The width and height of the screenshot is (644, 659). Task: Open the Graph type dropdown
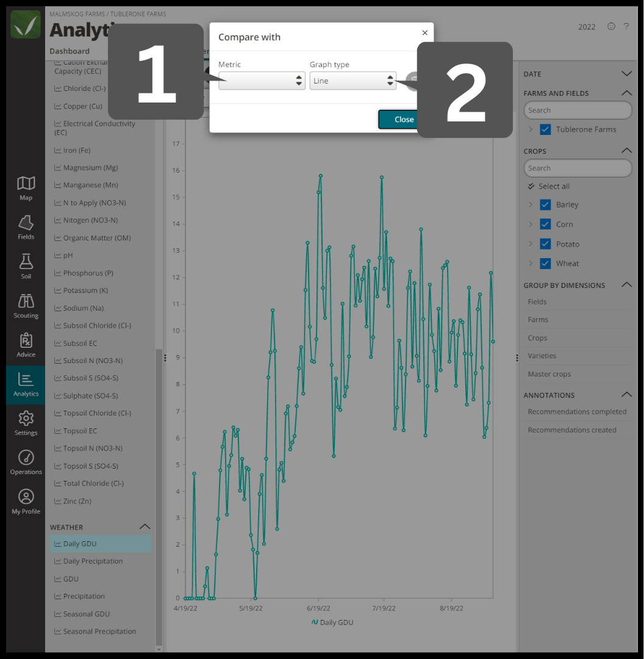pos(353,81)
